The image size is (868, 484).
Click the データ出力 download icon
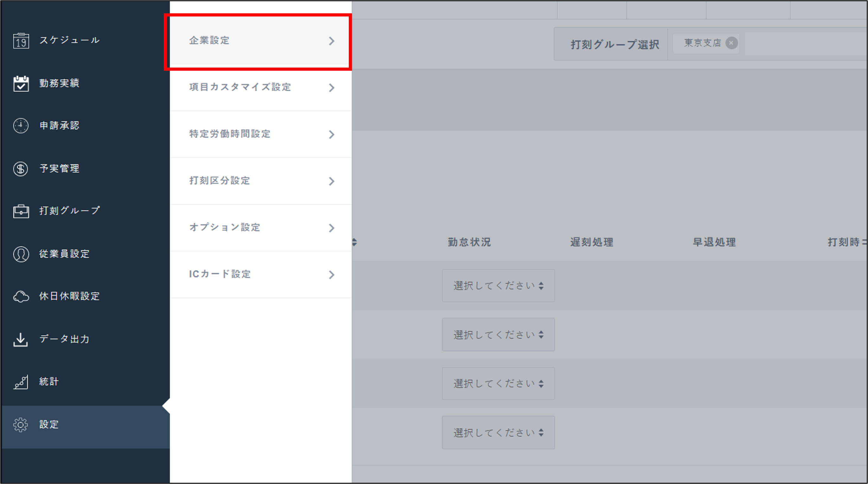(x=21, y=339)
